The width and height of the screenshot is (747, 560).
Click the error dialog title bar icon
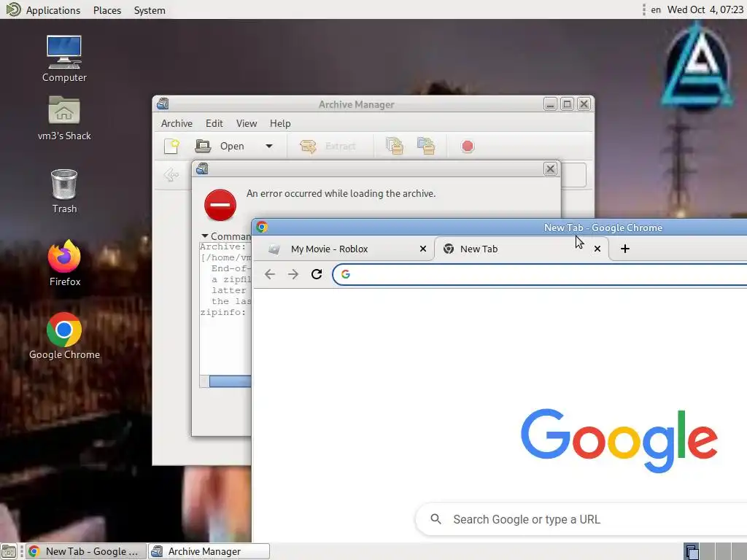pyautogui.click(x=202, y=168)
